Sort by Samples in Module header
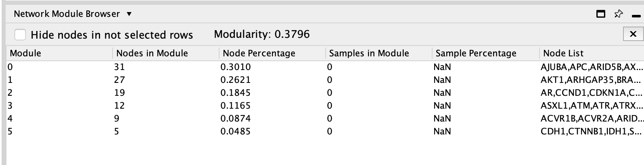This screenshot has width=644, height=165. pyautogui.click(x=369, y=53)
